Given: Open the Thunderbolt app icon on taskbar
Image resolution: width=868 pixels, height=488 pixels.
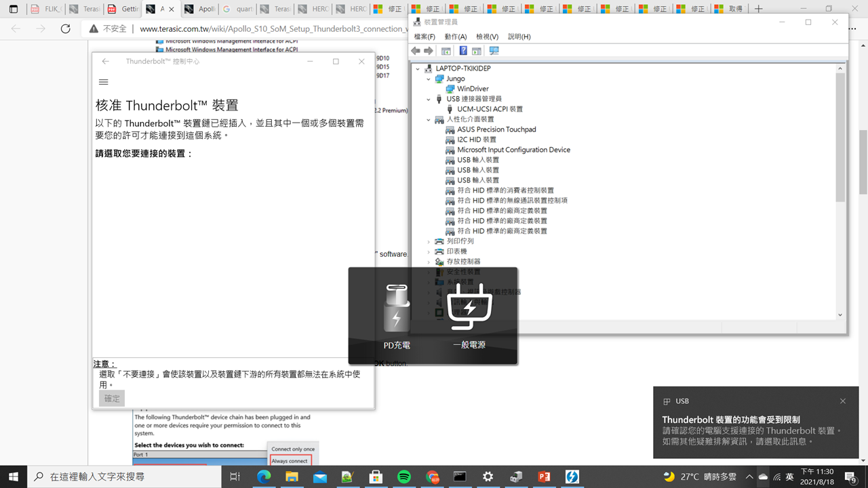Looking at the screenshot, I should [572, 476].
